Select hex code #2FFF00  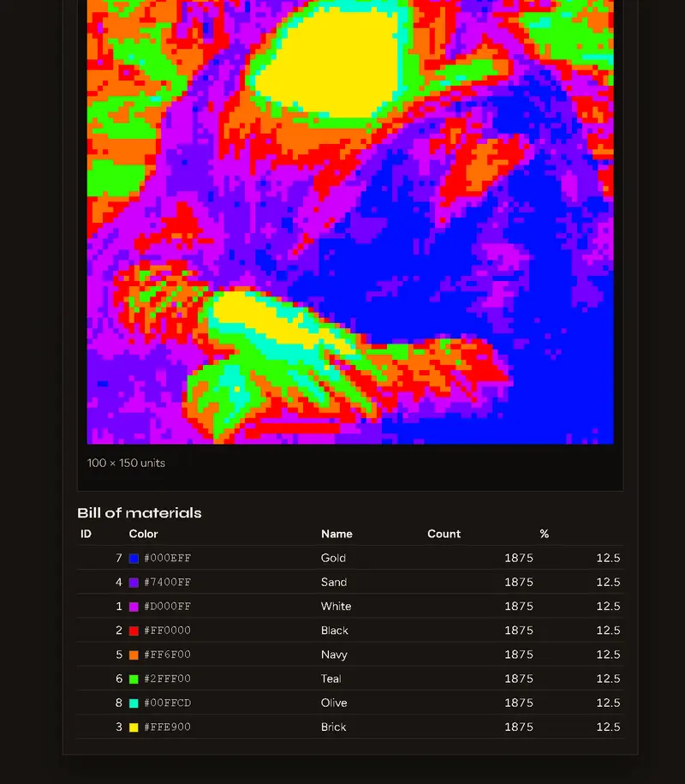167,679
